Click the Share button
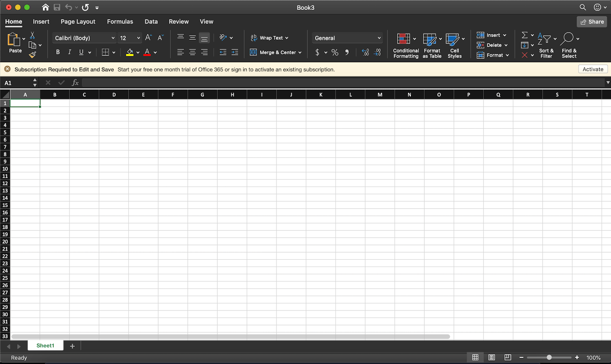Viewport: 611px width, 364px height. pos(592,22)
